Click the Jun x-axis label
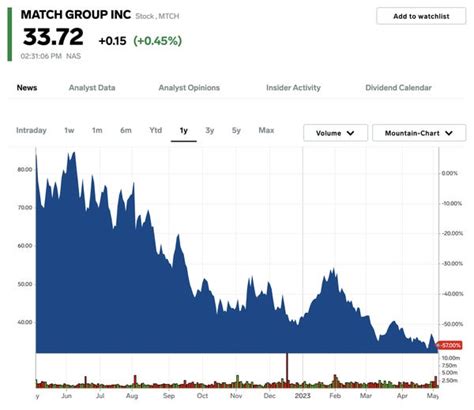474x410 pixels. coord(67,396)
